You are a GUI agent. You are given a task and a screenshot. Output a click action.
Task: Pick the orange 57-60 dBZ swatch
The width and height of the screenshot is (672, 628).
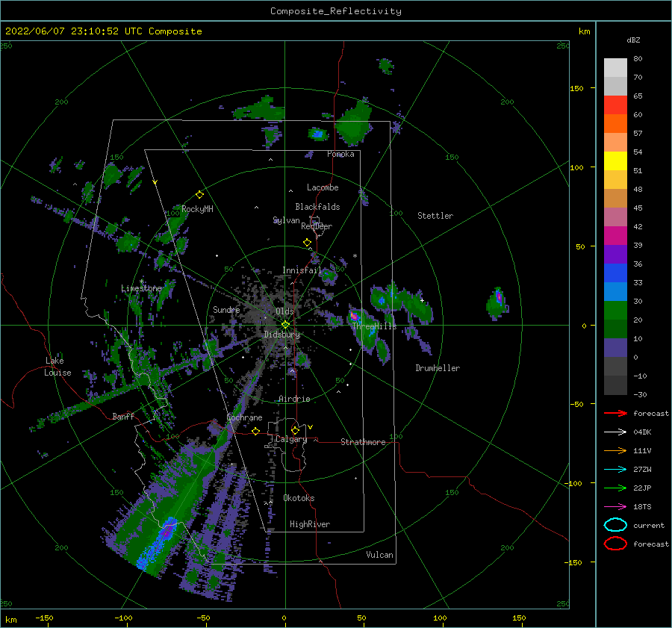pyautogui.click(x=615, y=124)
